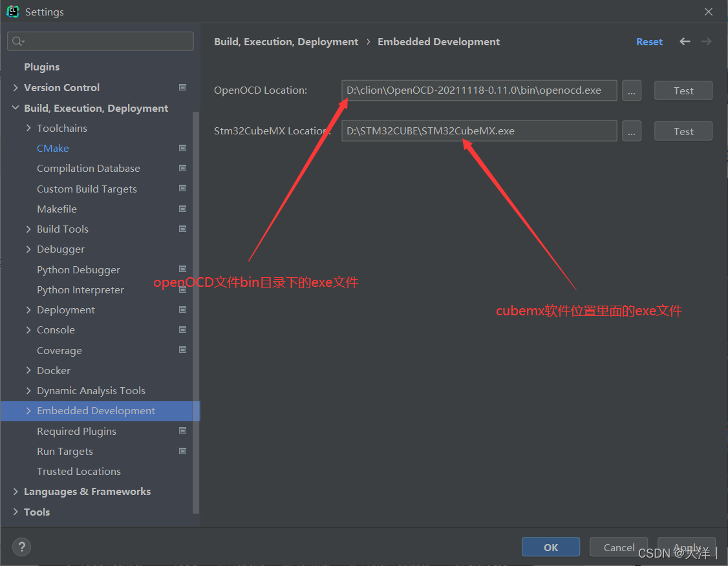728x566 pixels.
Task: Open the Plugins settings page
Action: [42, 67]
